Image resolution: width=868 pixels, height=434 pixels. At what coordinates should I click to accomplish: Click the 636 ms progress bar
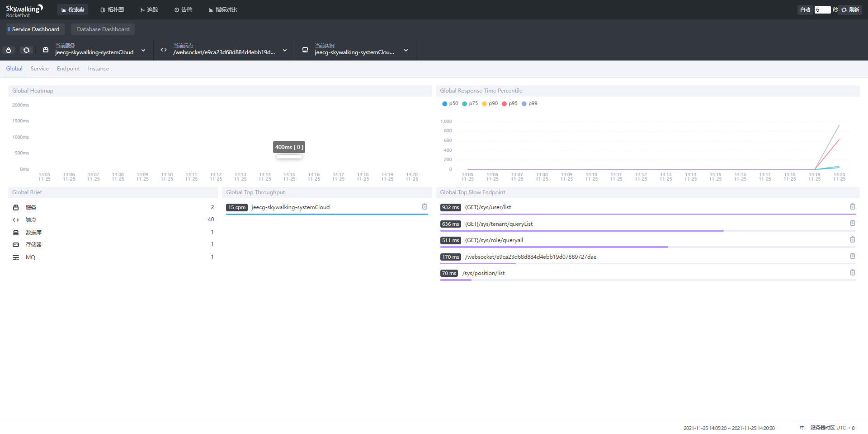click(x=648, y=231)
